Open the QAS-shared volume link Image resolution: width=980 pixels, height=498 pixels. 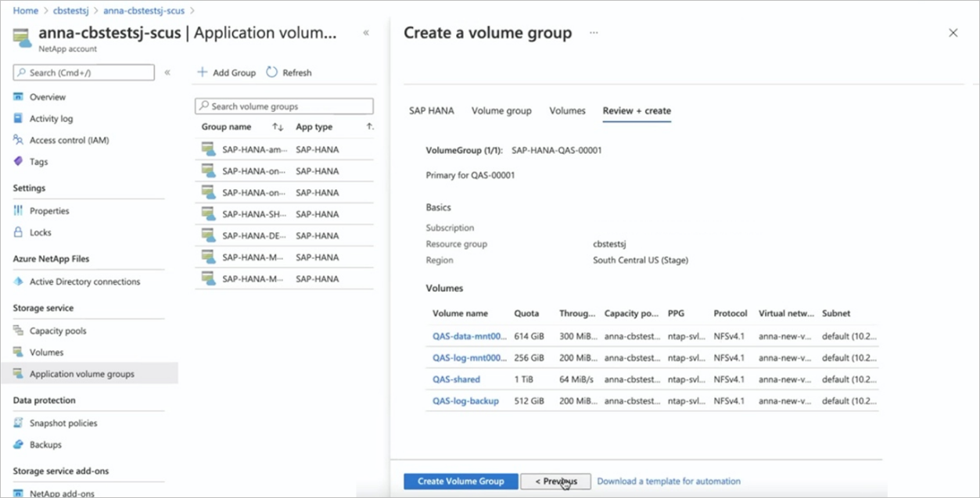click(456, 379)
